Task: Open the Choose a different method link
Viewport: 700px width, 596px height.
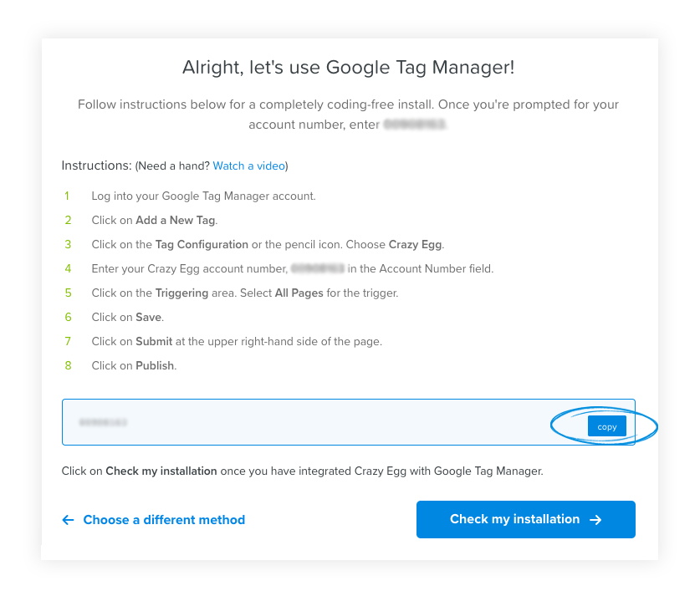Action: (164, 519)
